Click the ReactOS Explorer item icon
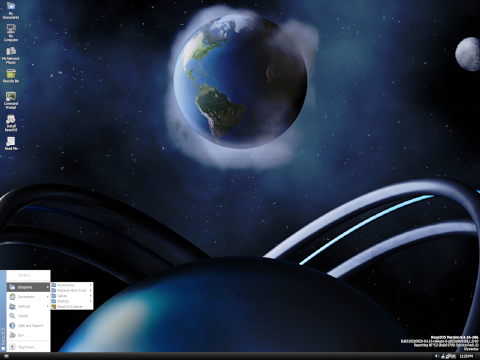The width and height of the screenshot is (480, 360). click(54, 306)
